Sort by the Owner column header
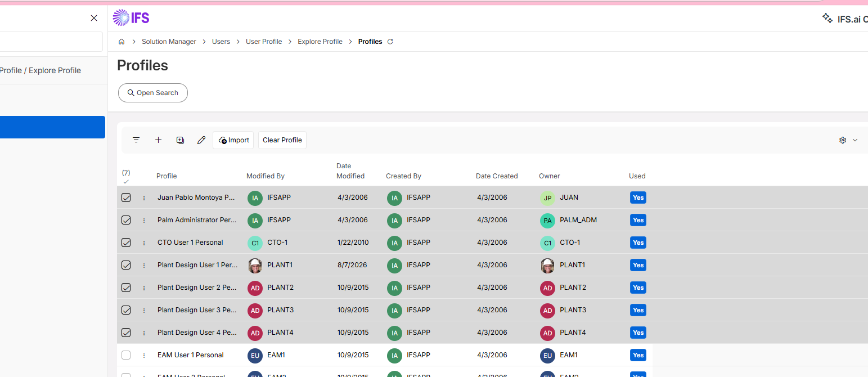 click(550, 176)
